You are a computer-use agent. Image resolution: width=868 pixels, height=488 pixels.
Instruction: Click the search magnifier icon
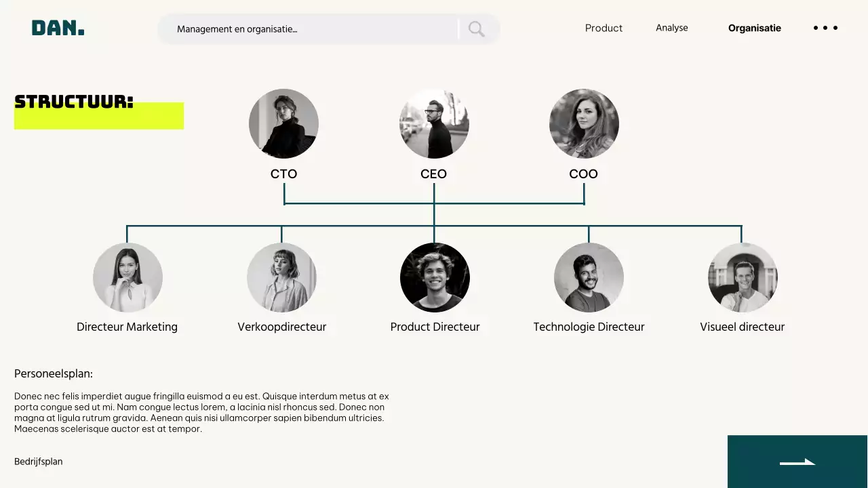pos(477,29)
